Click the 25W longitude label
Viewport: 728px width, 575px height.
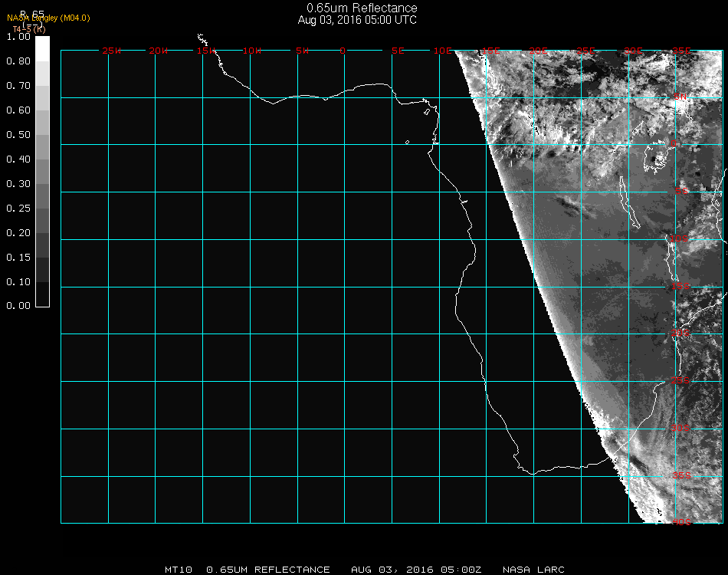tap(111, 51)
